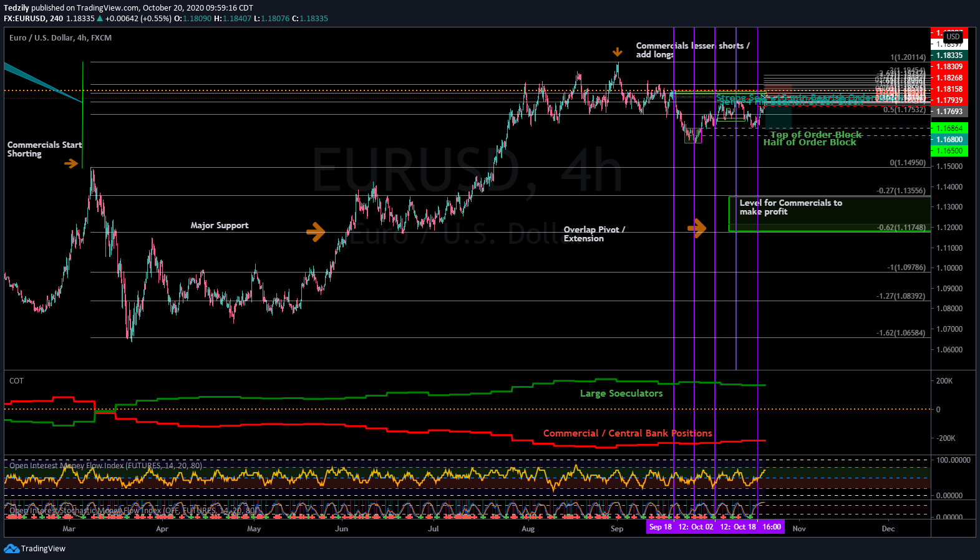Click the Euro / U.S. Dollar, 4h, FXCM title
The image size is (980, 560).
coord(61,37)
